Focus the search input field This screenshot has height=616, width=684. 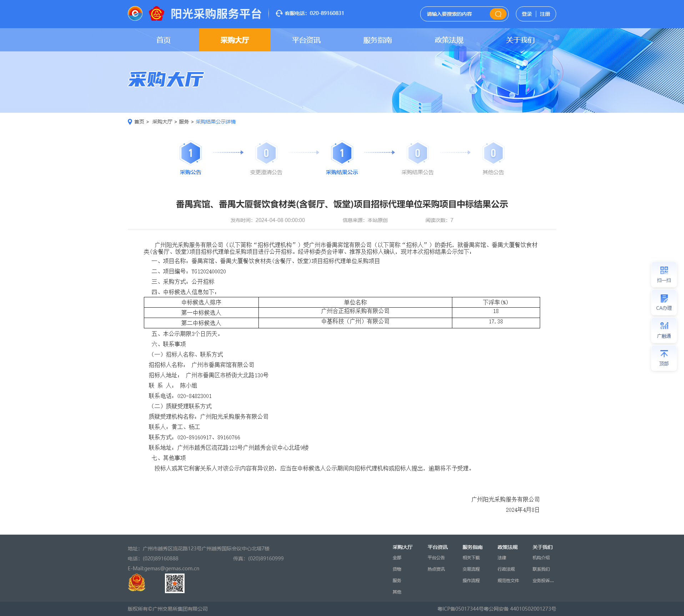tap(456, 14)
